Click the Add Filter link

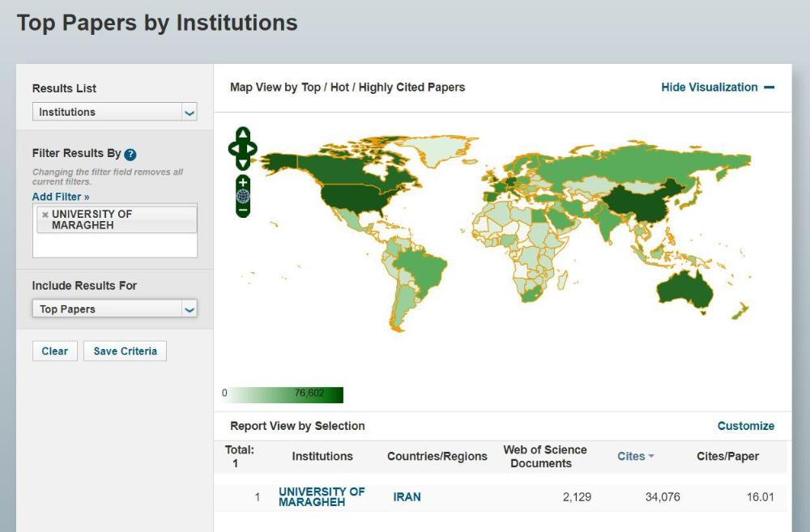tap(61, 197)
